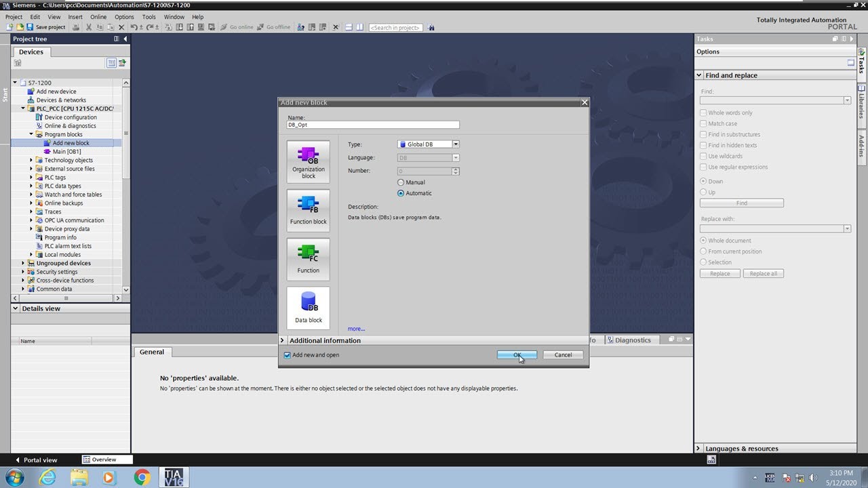Image resolution: width=868 pixels, height=488 pixels.
Task: Expand the Additional information section
Action: (283, 340)
